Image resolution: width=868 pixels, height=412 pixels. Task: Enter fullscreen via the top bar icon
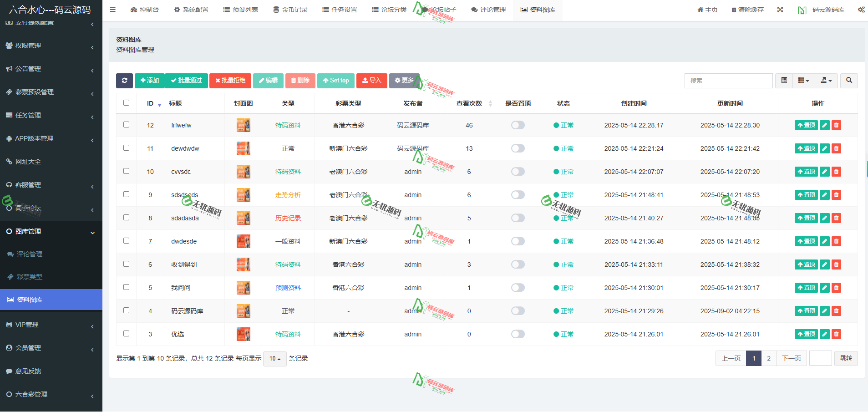coord(780,10)
